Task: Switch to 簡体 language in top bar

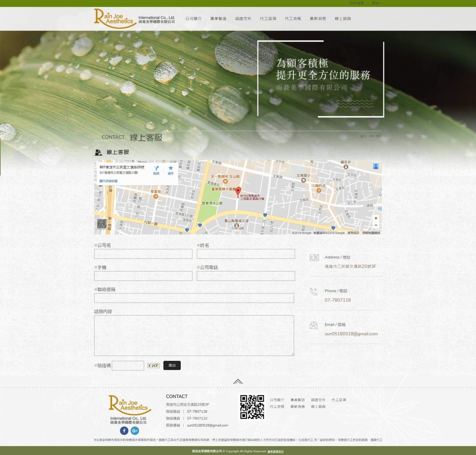Action: click(375, 3)
